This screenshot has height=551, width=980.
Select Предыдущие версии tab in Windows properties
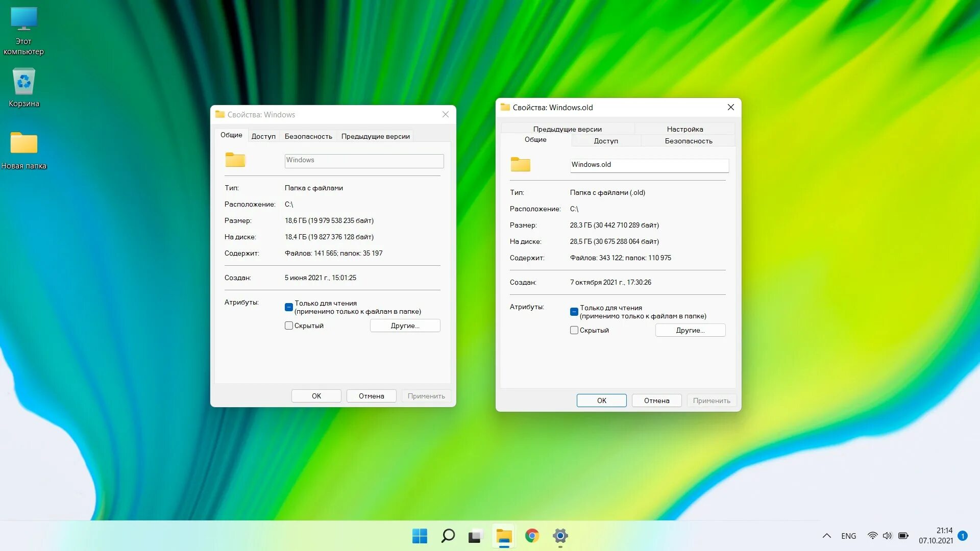[376, 136]
